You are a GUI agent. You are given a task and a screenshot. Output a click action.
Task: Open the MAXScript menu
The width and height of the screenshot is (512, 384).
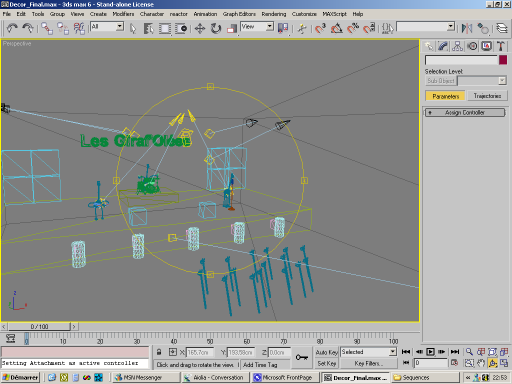334,14
